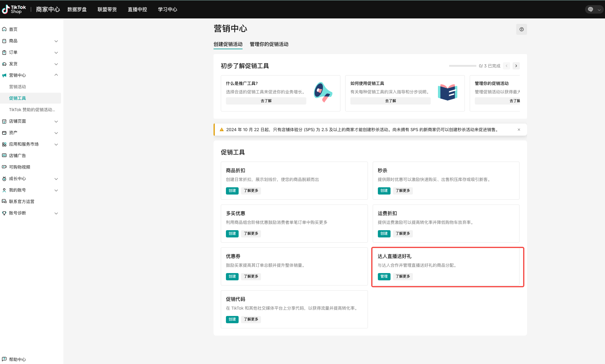605x364 pixels.
Task: Click the 联系官方运营 contact icon
Action: click(x=4, y=201)
